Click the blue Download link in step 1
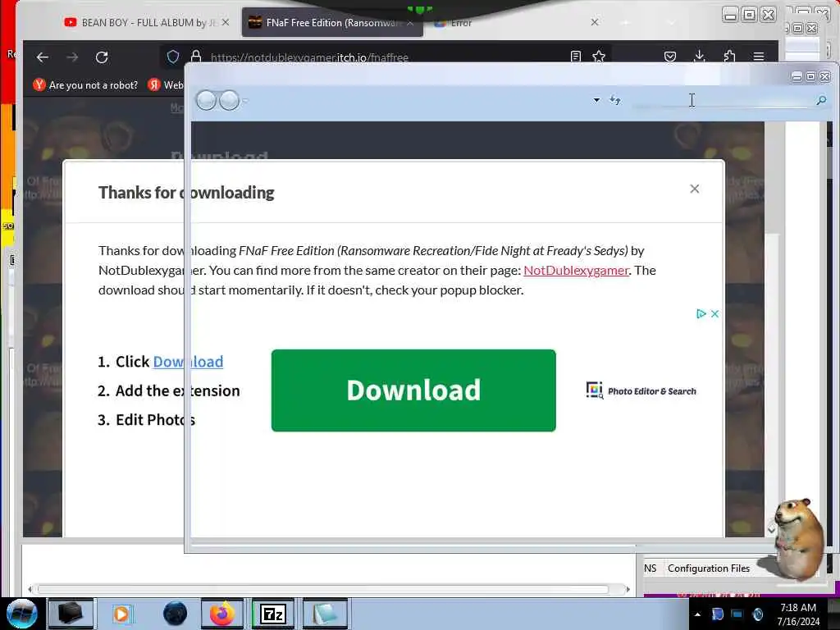Screen dimensions: 840x630 pos(188,362)
